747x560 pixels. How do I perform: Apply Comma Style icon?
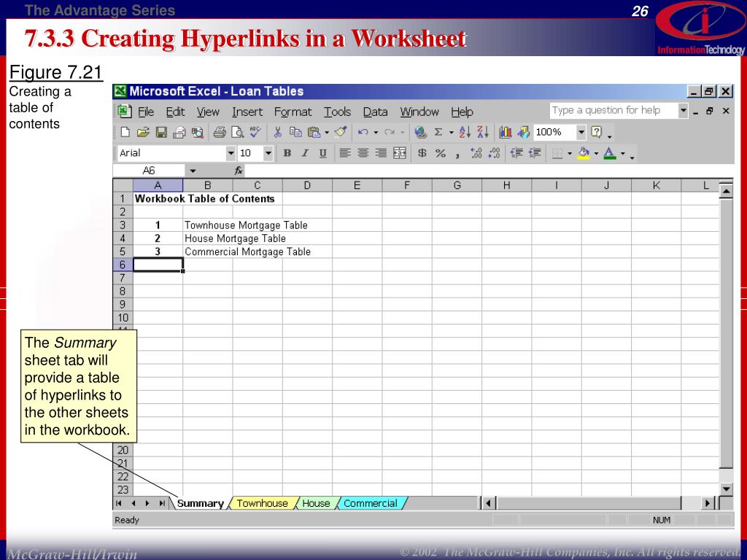click(458, 155)
